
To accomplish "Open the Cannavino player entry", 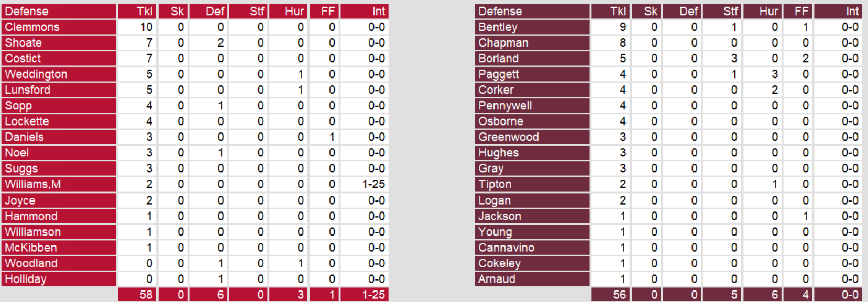I will click(x=506, y=248).
